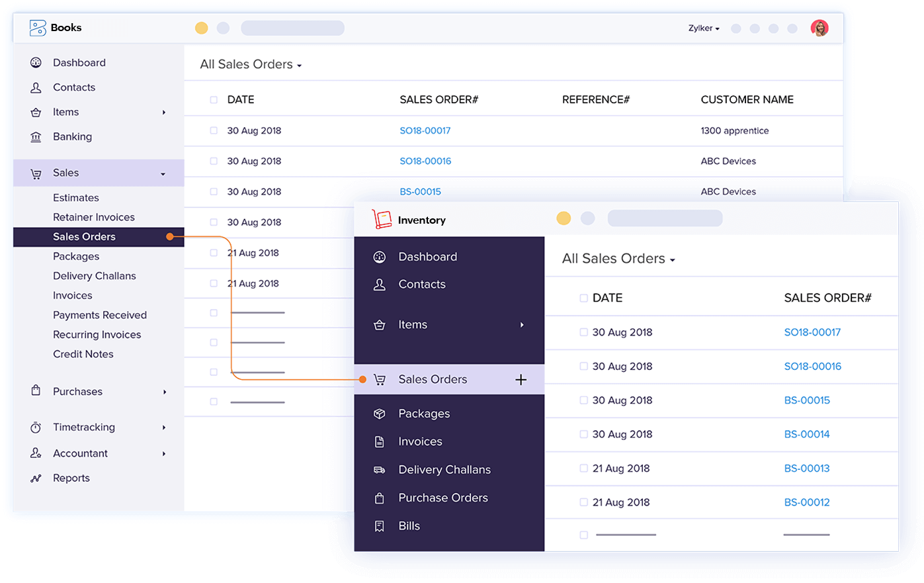Expand Items arrow in Books sidebar
This screenshot has width=924, height=583.
coord(164,112)
